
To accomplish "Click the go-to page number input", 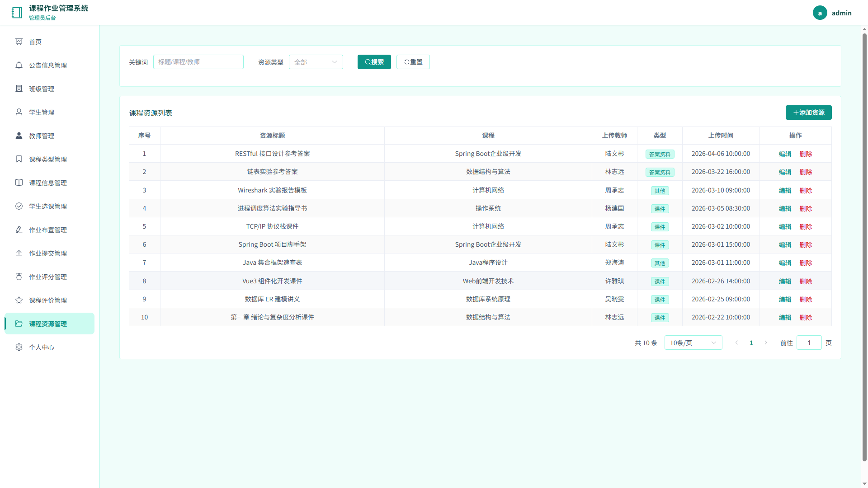I will tap(809, 343).
